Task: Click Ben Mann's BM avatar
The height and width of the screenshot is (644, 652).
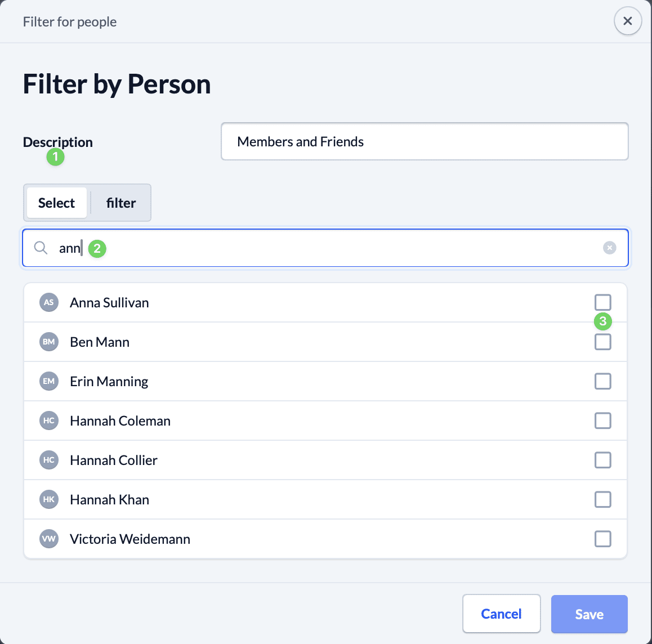Action: tap(49, 342)
